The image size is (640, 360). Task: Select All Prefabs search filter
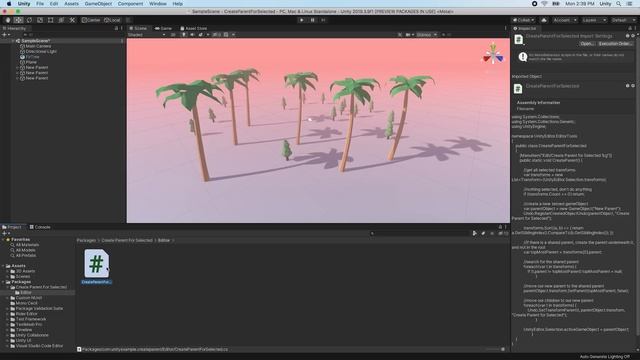coord(25,256)
